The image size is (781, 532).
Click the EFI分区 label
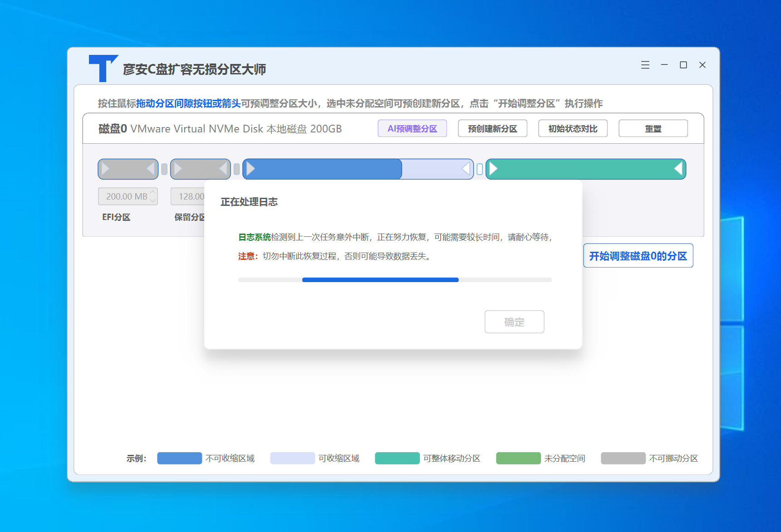click(116, 217)
